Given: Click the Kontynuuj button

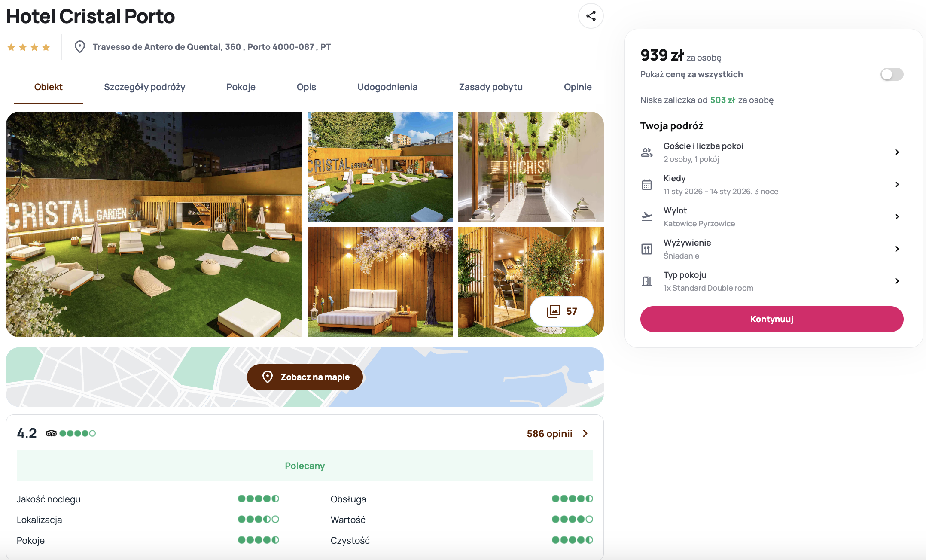Looking at the screenshot, I should (772, 319).
